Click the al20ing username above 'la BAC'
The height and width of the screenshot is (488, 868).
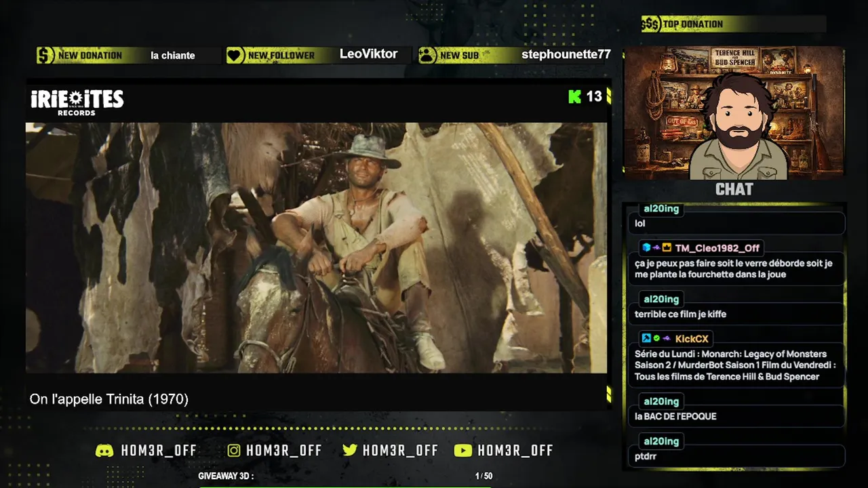(x=661, y=401)
